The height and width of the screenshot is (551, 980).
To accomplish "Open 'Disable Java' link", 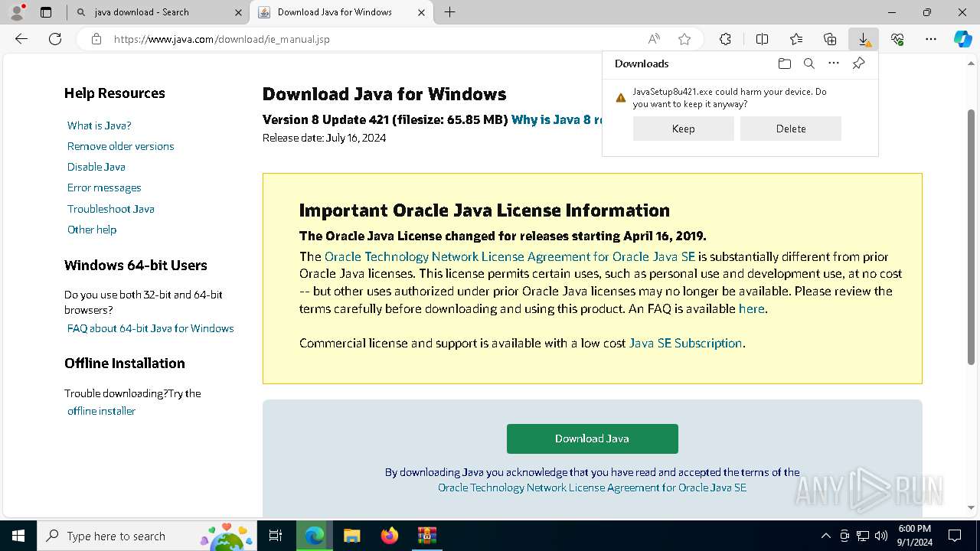I will point(96,167).
